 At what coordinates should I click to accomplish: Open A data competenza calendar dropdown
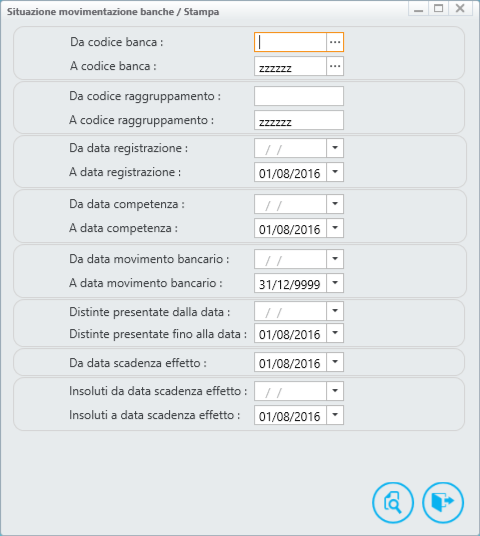335,228
